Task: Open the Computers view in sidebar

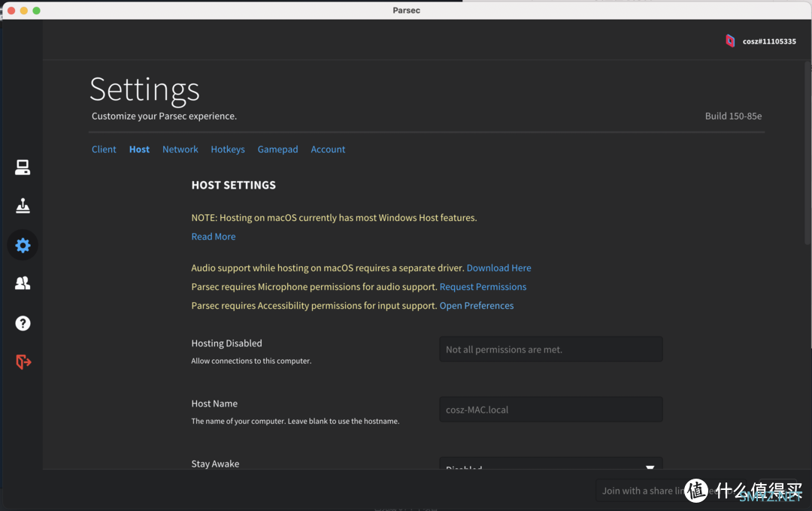Action: (23, 168)
